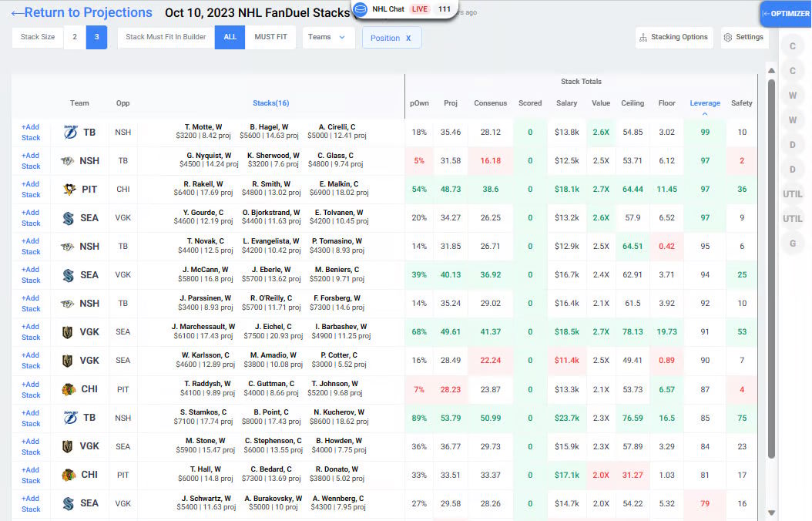Image resolution: width=812 pixels, height=521 pixels.
Task: Click the PIT penguin logo
Action: tap(69, 189)
